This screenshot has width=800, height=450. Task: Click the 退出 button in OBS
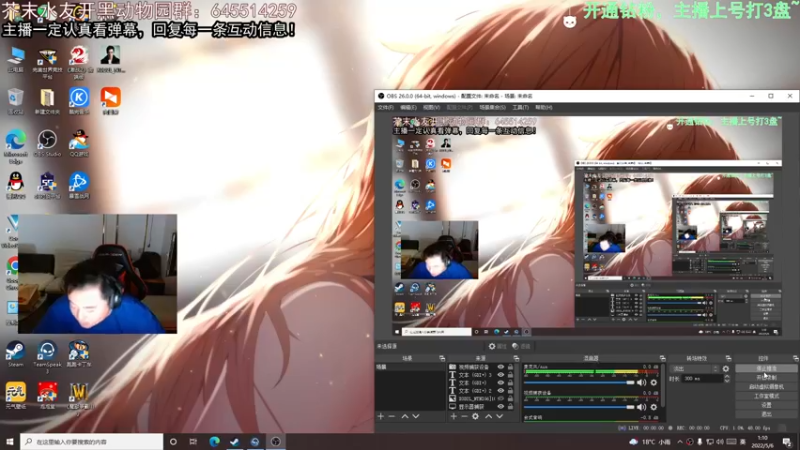[x=766, y=414]
